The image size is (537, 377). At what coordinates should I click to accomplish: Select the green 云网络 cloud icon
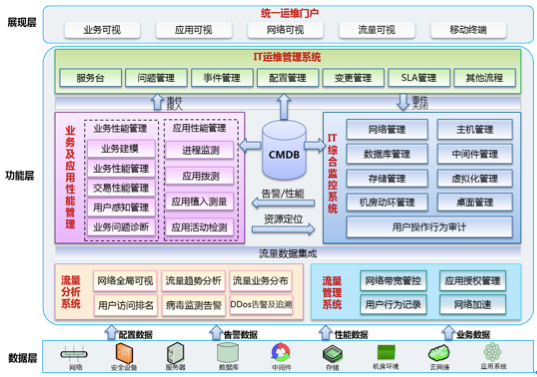pos(439,353)
